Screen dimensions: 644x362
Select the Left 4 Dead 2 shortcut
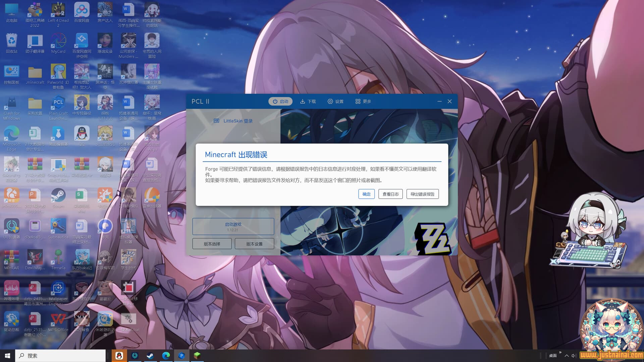[x=58, y=15]
